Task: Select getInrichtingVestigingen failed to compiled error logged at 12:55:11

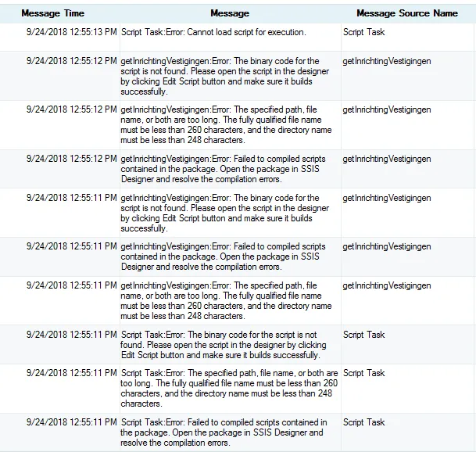Action: 223,256
